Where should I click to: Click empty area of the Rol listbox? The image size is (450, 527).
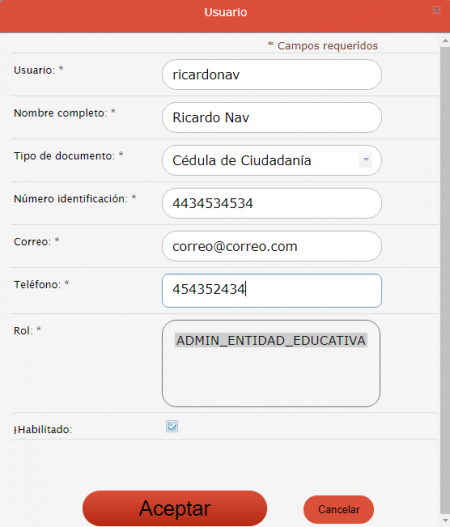click(x=271, y=378)
